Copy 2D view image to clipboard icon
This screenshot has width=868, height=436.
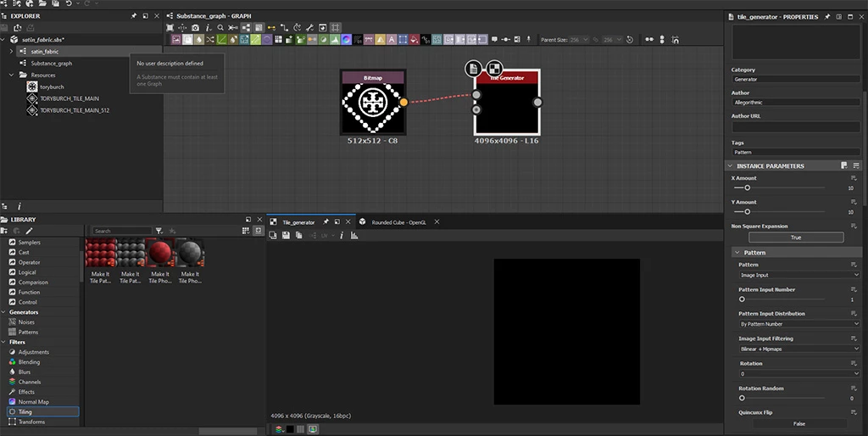click(x=299, y=236)
